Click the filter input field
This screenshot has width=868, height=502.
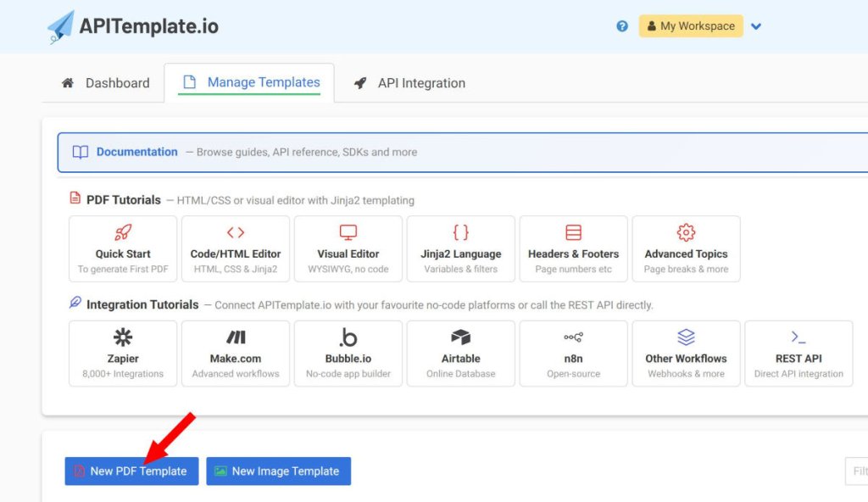[856, 471]
